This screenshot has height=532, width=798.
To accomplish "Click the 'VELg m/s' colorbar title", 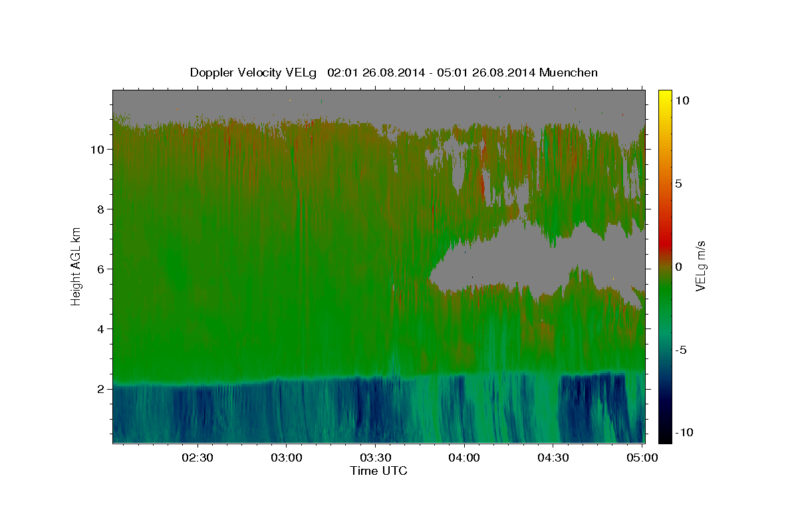I will pyautogui.click(x=700, y=267).
